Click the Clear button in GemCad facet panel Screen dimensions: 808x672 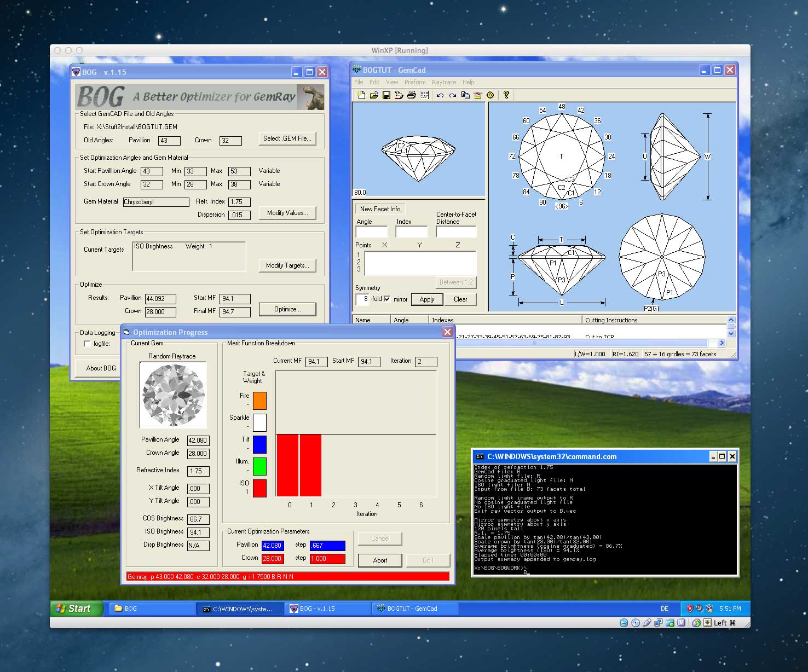[x=461, y=299]
